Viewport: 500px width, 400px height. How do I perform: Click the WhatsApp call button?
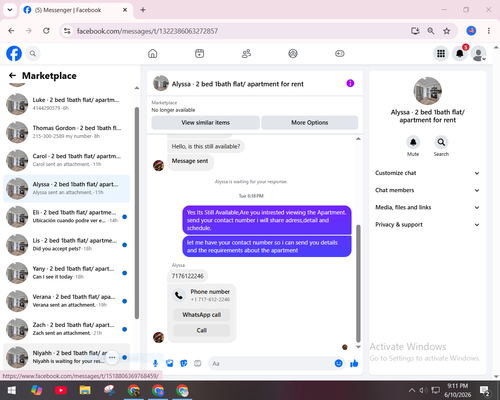(x=202, y=315)
